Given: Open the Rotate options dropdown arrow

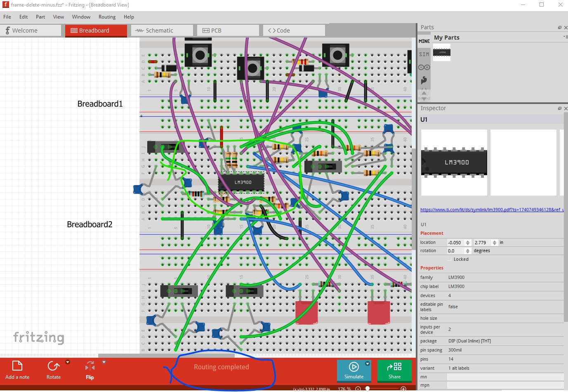Looking at the screenshot, I should (x=68, y=362).
